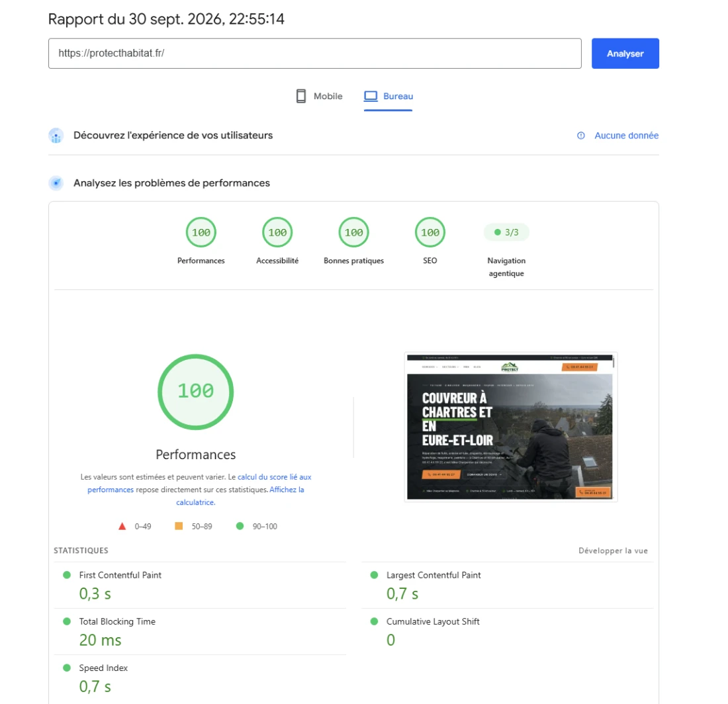This screenshot has height=704, width=728.
Task: Click the user experience section icon
Action: pyautogui.click(x=56, y=136)
